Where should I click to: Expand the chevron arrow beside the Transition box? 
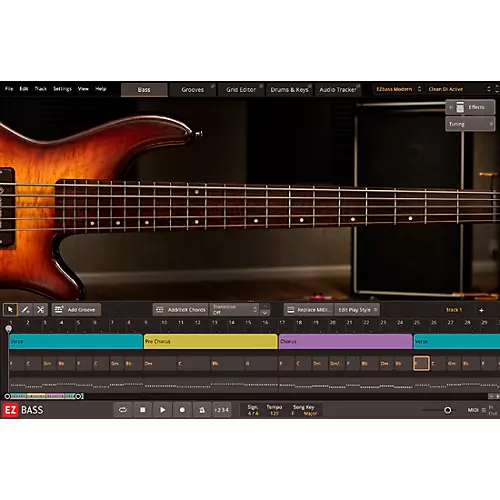click(265, 313)
